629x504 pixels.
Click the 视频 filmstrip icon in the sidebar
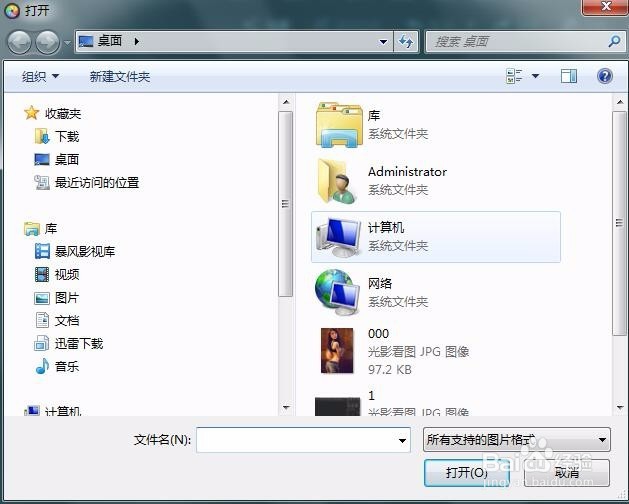point(42,274)
